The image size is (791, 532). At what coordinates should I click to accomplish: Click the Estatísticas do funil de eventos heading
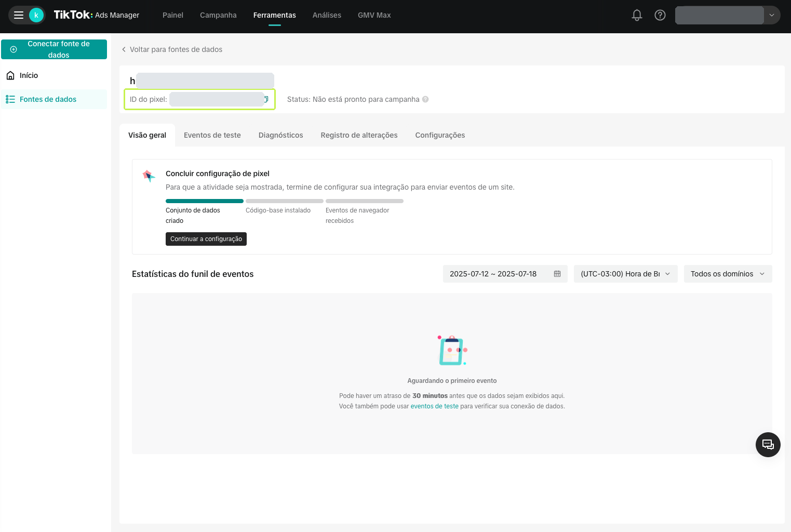[x=193, y=274]
